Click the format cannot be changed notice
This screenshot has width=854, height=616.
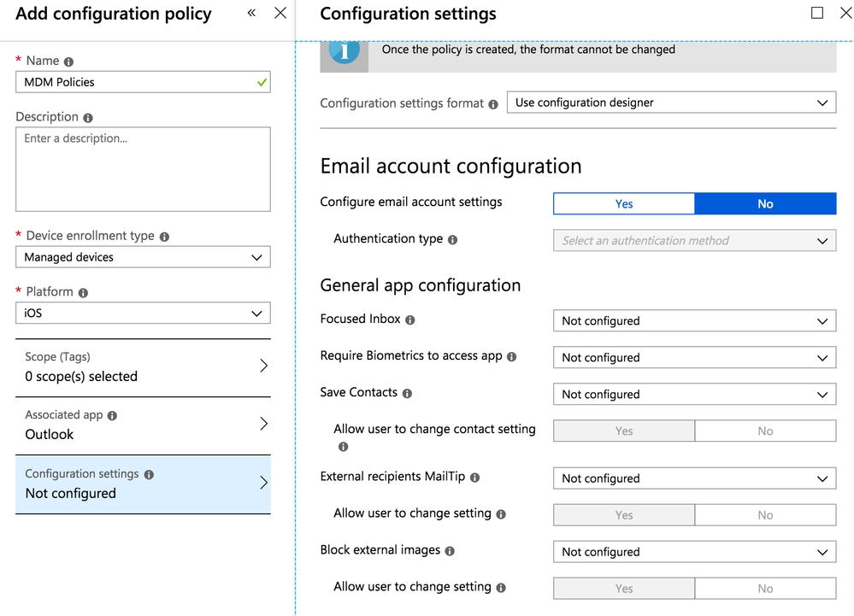click(x=528, y=50)
